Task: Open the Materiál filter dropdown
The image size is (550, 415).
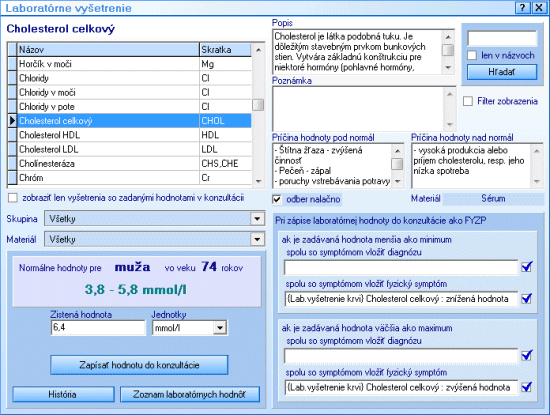Action: (x=257, y=240)
